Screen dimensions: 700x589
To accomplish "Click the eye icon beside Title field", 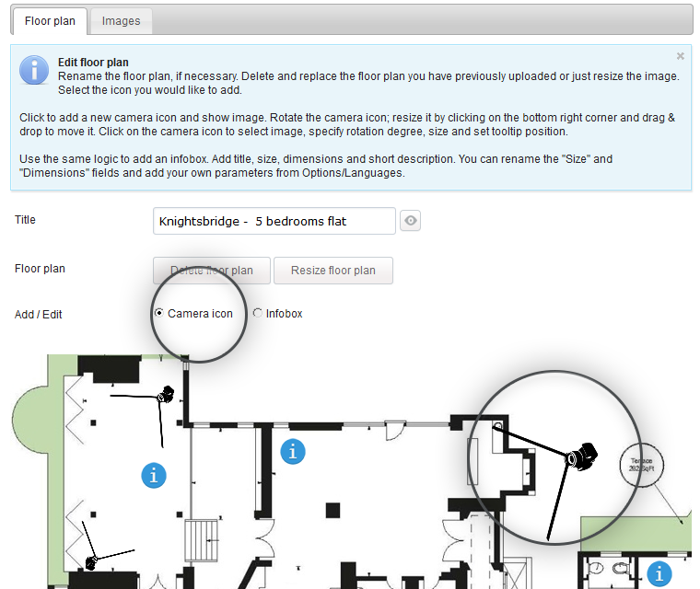I will (x=410, y=221).
